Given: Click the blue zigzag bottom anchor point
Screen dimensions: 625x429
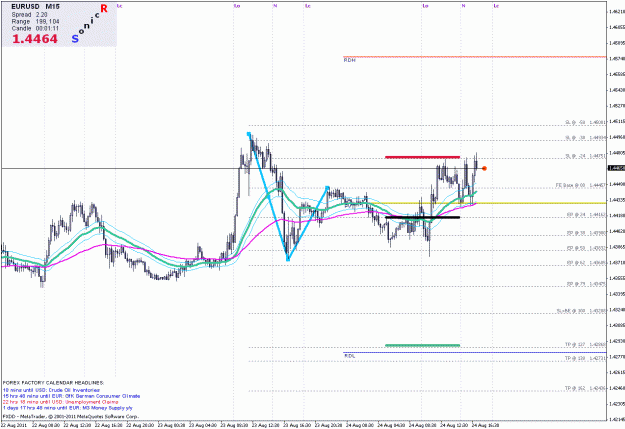Looking at the screenshot, I should pos(288,260).
